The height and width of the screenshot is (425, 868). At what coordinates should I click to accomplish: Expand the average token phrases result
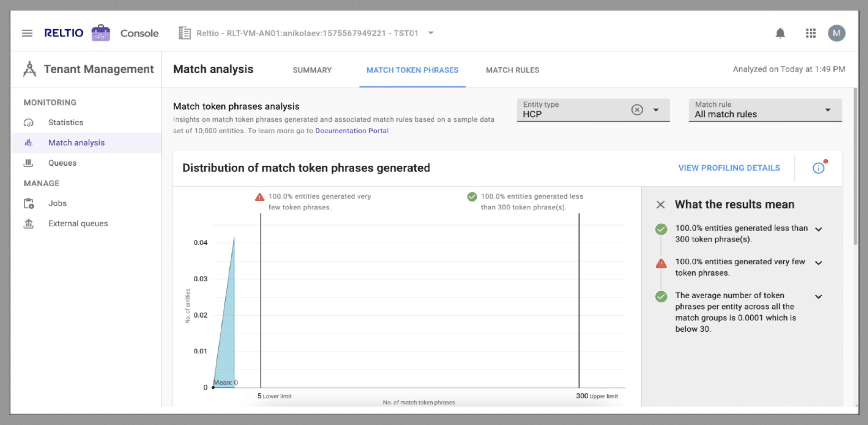coord(818,296)
